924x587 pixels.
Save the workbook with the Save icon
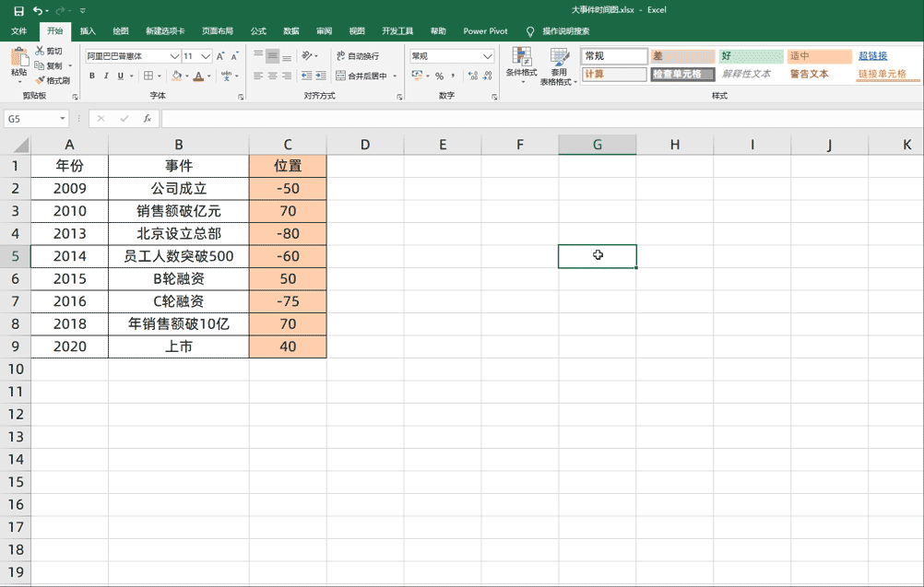(18, 11)
